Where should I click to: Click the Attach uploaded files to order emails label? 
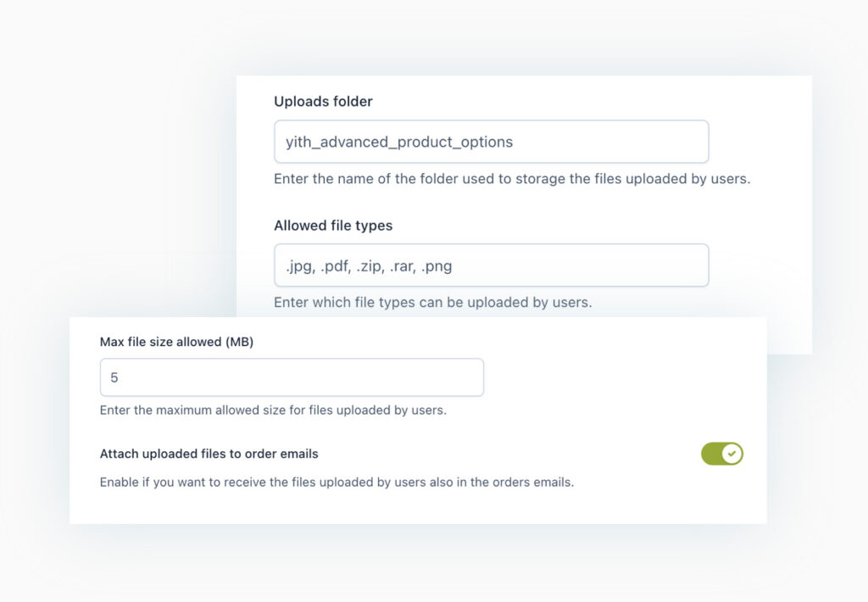coord(208,454)
